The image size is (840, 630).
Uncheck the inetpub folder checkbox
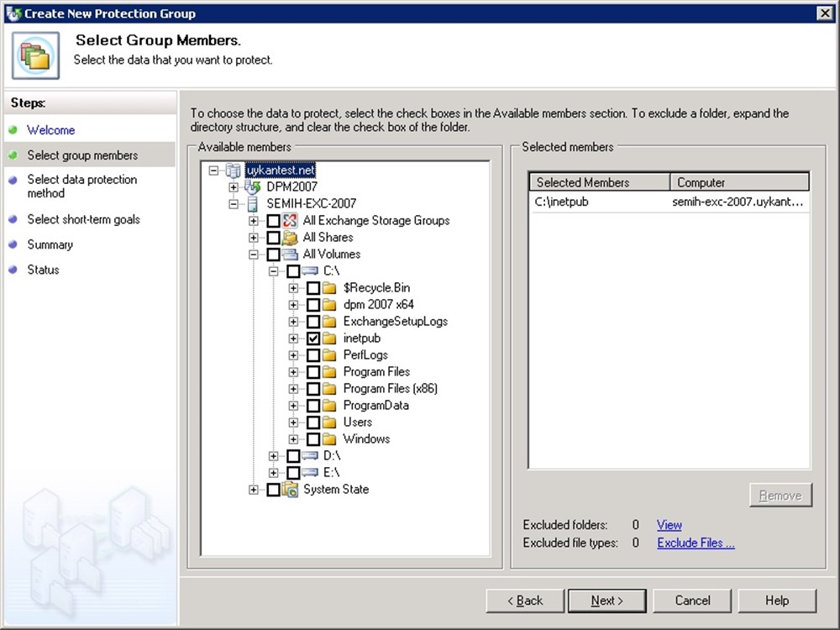tap(313, 338)
